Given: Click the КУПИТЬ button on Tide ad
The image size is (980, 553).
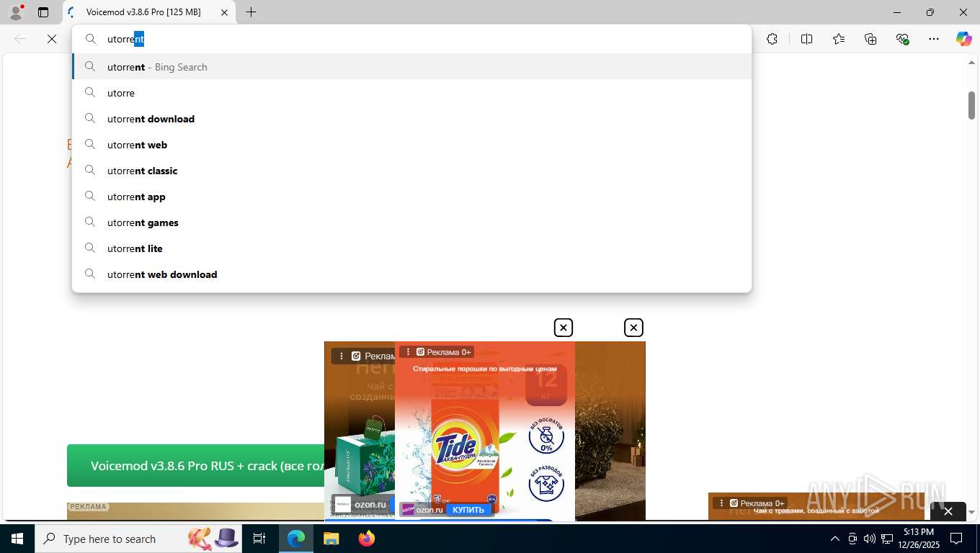Looking at the screenshot, I should tap(468, 510).
